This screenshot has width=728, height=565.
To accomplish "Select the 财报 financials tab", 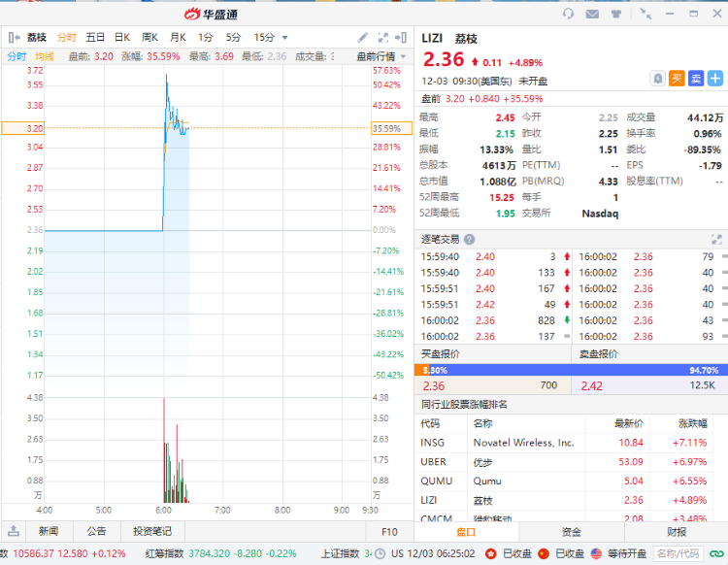I will (x=676, y=532).
